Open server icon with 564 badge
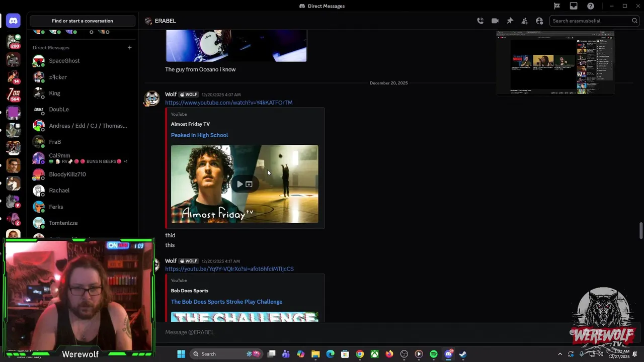The height and width of the screenshot is (362, 644). pyautogui.click(x=14, y=95)
